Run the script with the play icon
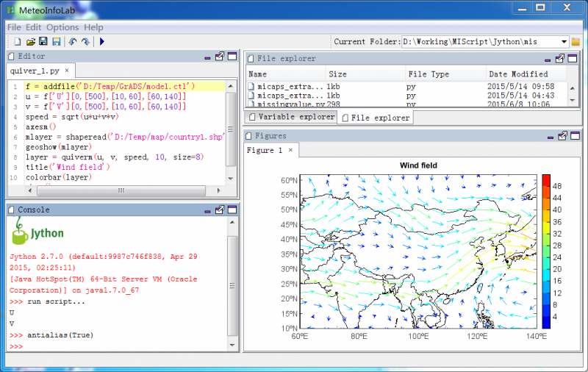 (102, 42)
